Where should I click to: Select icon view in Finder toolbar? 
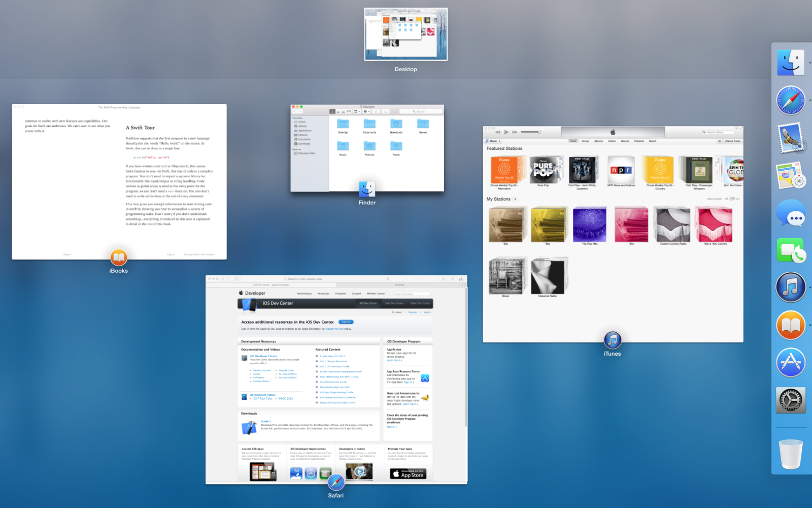(332, 111)
